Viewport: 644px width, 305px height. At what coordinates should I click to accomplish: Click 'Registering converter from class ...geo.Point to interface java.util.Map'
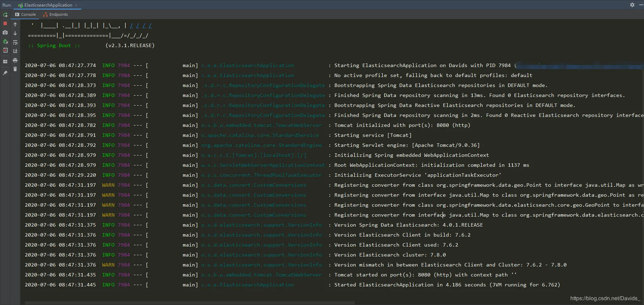(x=489, y=185)
